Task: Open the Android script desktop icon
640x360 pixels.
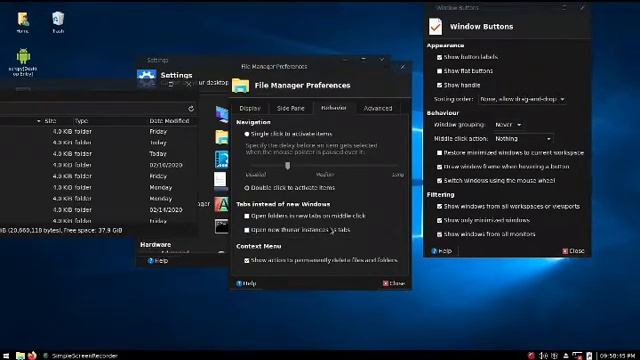Action: [23, 62]
